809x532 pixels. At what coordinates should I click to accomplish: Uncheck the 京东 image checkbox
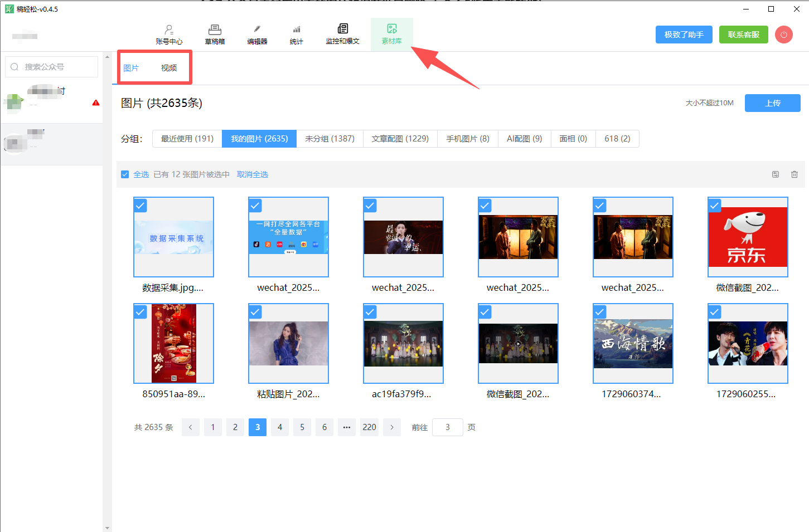[x=715, y=206]
